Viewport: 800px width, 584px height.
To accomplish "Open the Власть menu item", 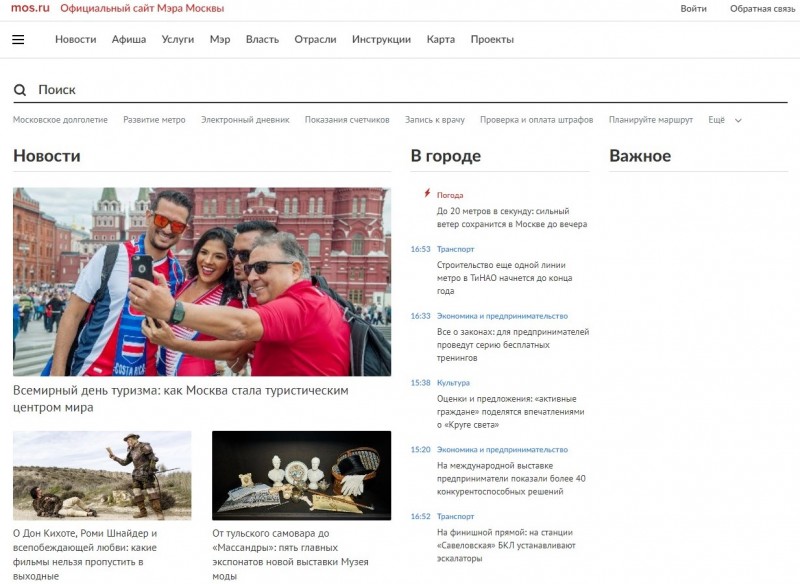I will 262,40.
